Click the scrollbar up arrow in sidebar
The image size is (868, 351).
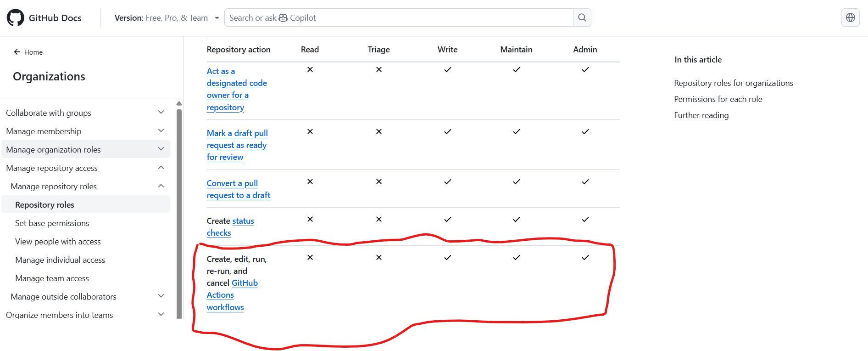pos(179,103)
